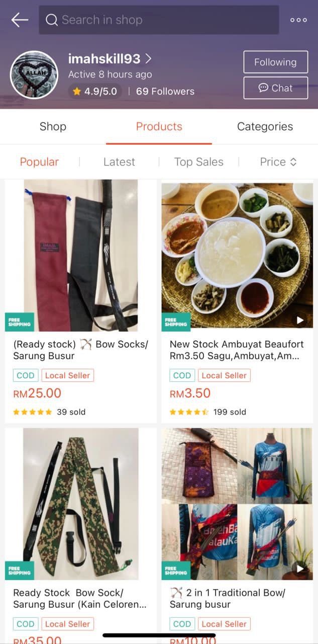Play video on Ambuyat Beaufort product
Image resolution: width=318 pixels, height=644 pixels.
300,320
